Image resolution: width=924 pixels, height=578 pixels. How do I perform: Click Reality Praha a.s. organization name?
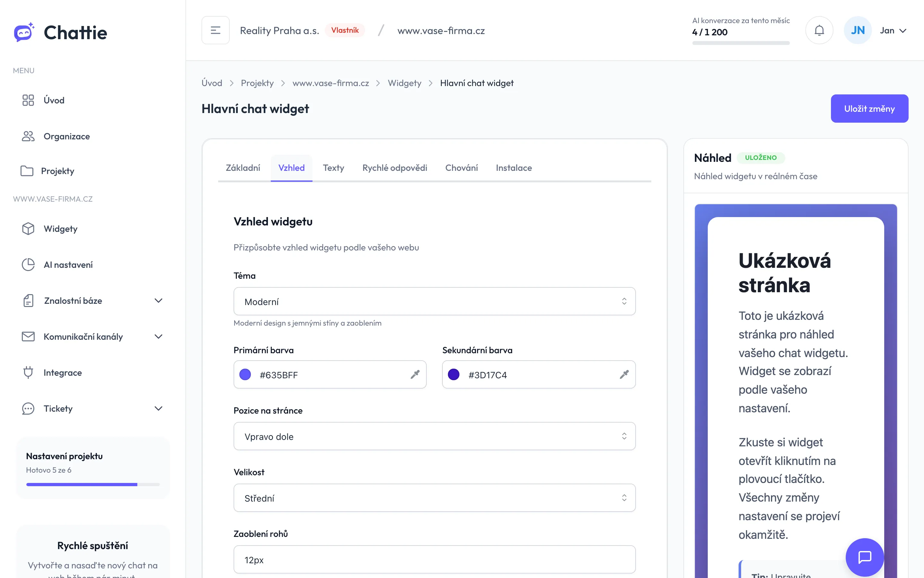pyautogui.click(x=279, y=31)
